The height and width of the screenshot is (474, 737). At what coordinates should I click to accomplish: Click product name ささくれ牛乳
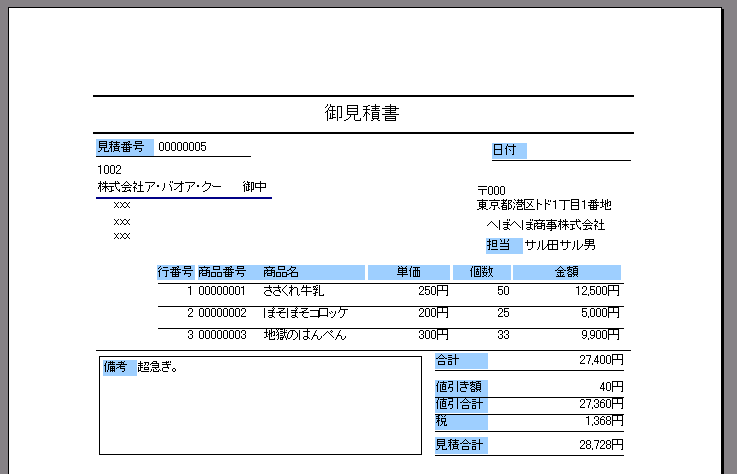pyautogui.click(x=293, y=291)
